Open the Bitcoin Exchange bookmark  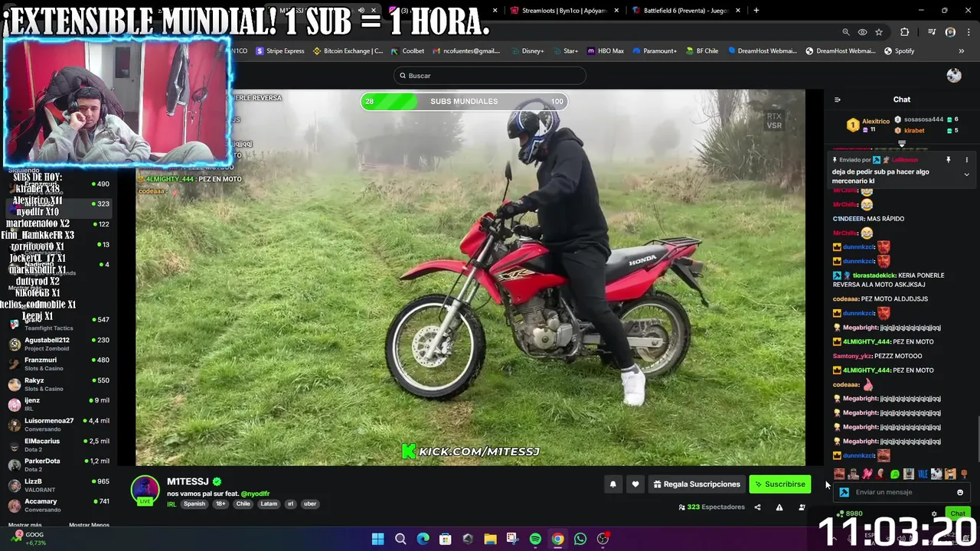click(348, 51)
